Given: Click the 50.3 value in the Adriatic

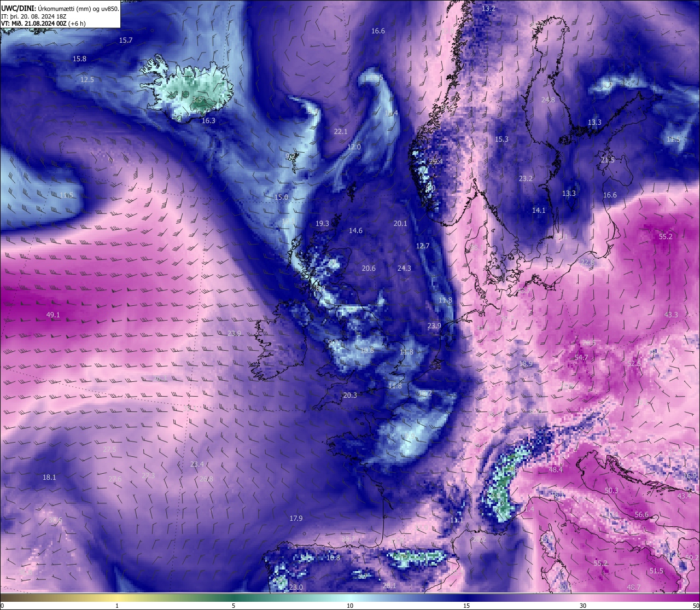Looking at the screenshot, I should point(611,491).
